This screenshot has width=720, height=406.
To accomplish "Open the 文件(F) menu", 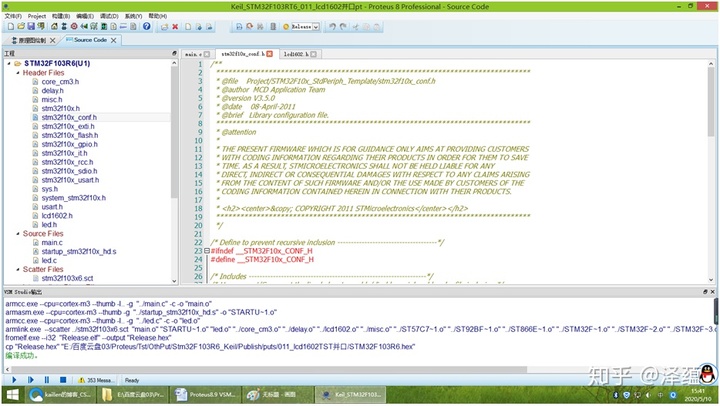I will [13, 16].
